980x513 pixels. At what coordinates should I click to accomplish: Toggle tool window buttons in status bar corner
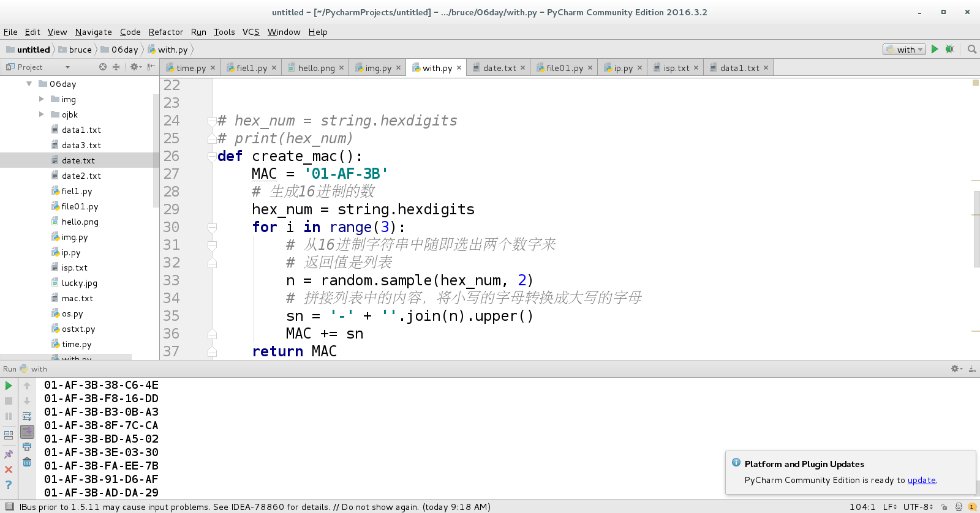(10, 507)
